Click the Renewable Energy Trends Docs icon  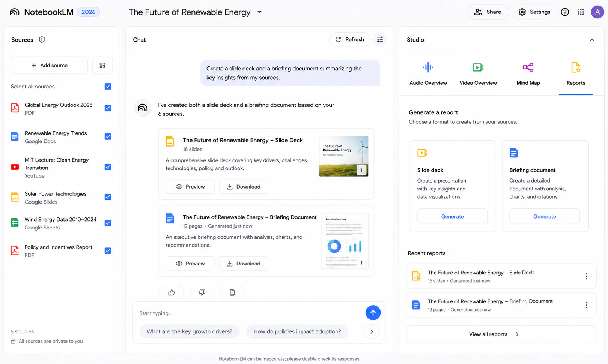tap(15, 136)
